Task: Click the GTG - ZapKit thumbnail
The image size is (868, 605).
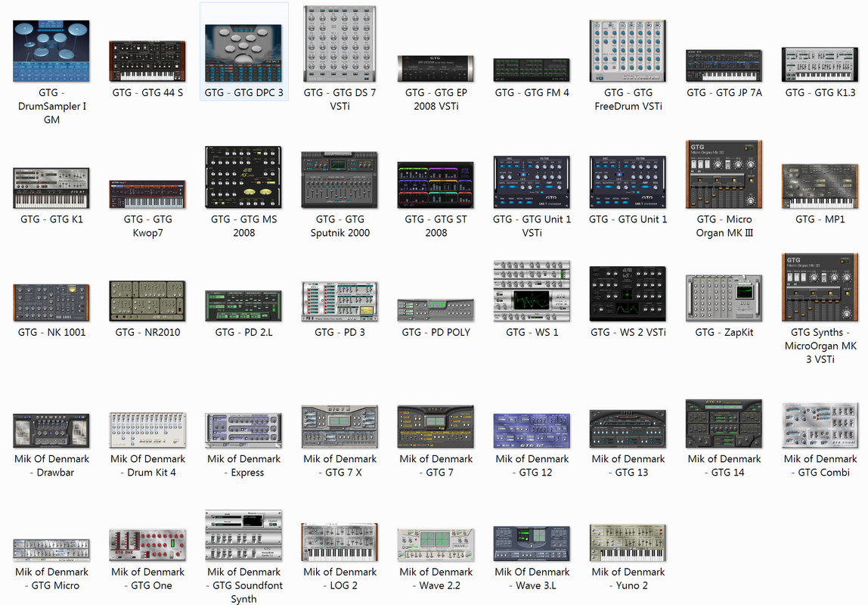Action: (x=724, y=299)
